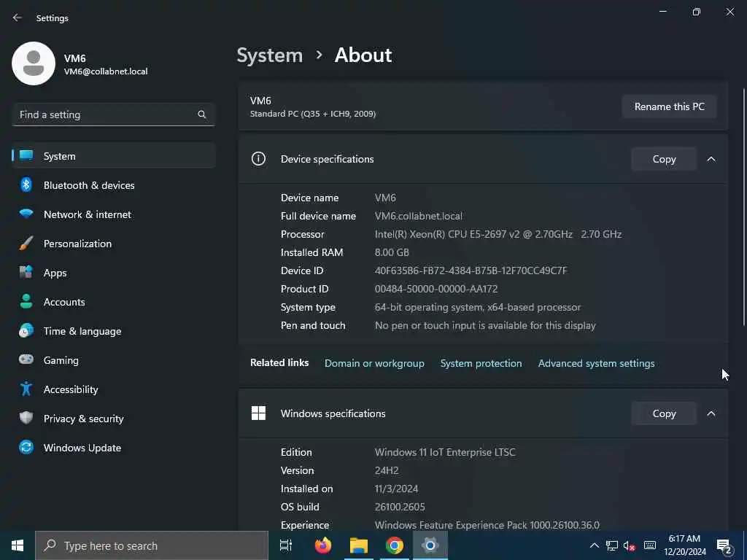Click the Accounts person icon
This screenshot has width=747, height=560.
tap(26, 301)
